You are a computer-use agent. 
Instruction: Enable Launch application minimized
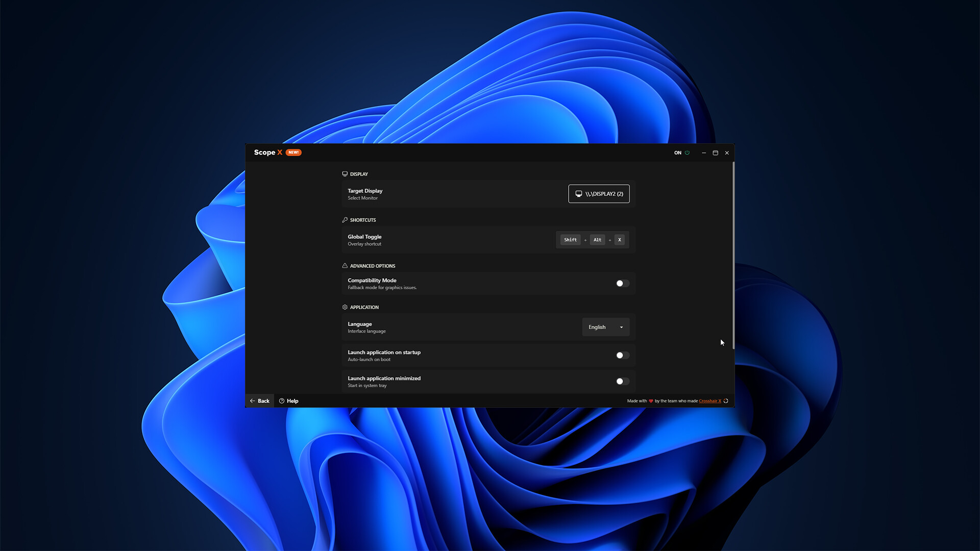click(x=622, y=382)
